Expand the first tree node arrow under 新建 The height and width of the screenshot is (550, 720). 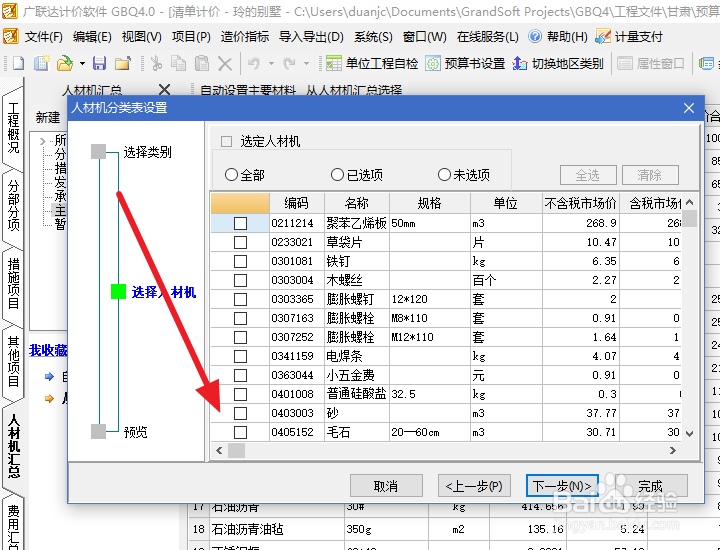point(43,141)
